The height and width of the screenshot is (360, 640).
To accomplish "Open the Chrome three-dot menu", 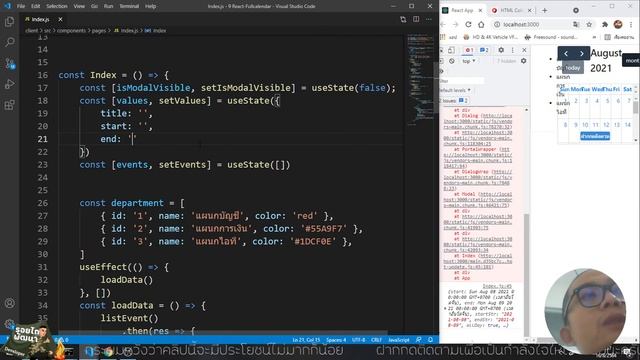I will click(x=632, y=24).
